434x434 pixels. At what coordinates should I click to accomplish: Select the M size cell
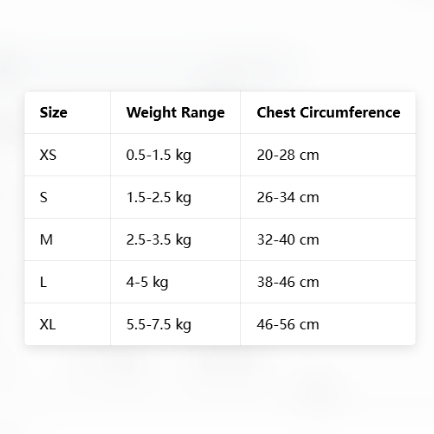tap(67, 239)
